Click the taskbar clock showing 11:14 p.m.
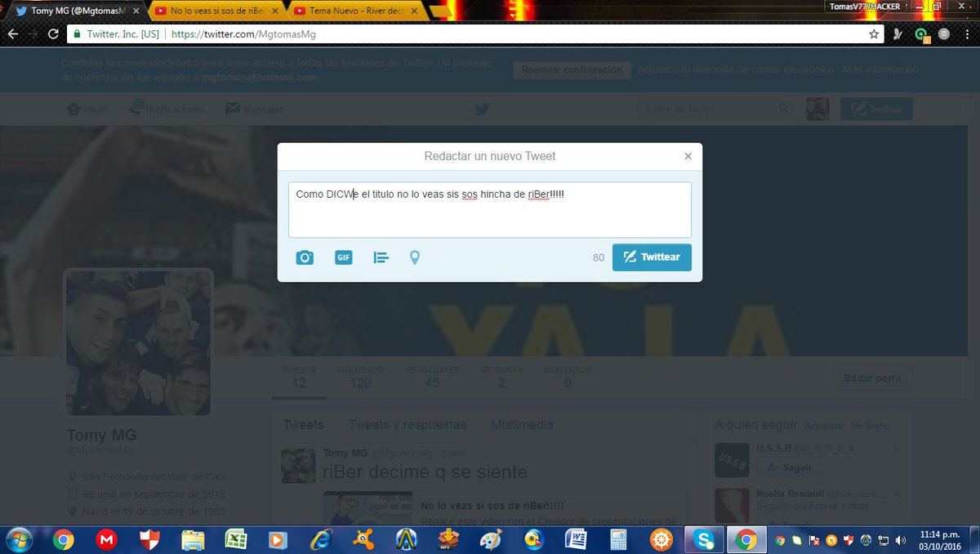980x554 pixels. (x=940, y=539)
